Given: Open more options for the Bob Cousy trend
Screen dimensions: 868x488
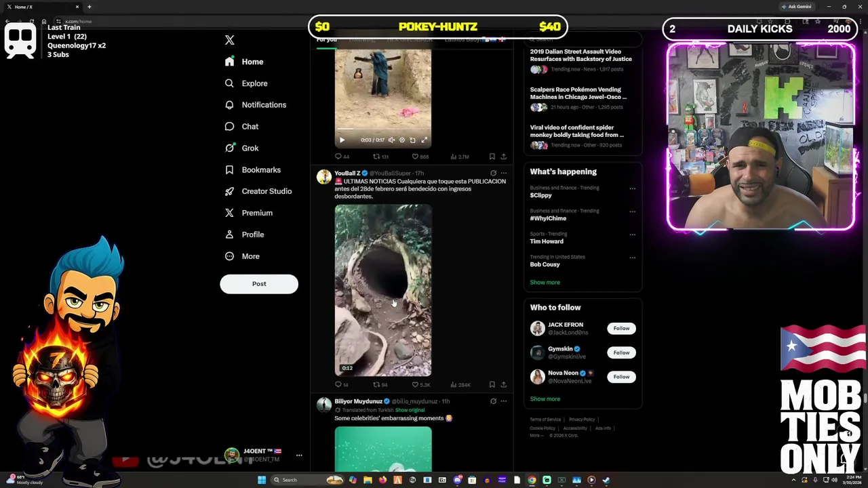Looking at the screenshot, I should tap(632, 258).
